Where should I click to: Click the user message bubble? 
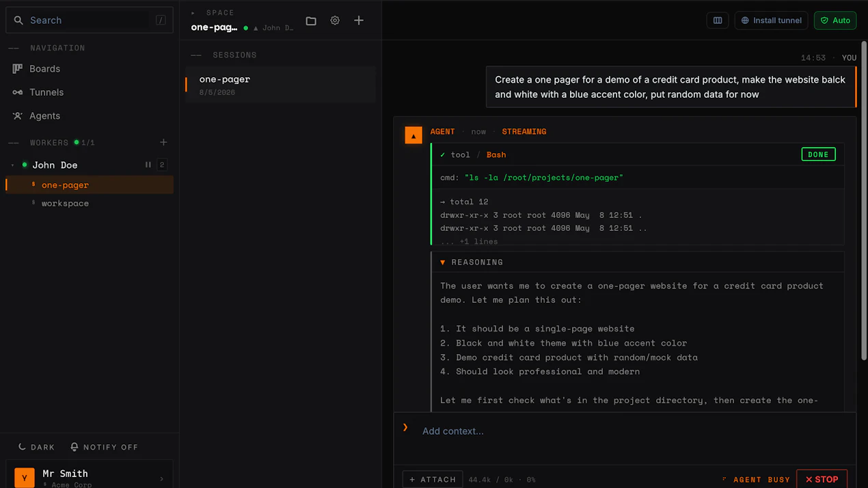coord(671,87)
